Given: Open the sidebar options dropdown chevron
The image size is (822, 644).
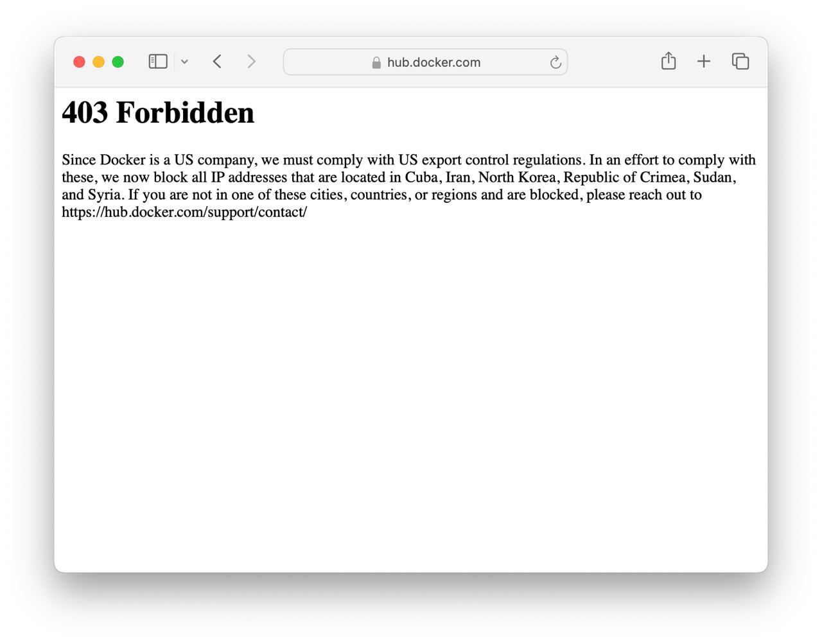Looking at the screenshot, I should coord(184,62).
